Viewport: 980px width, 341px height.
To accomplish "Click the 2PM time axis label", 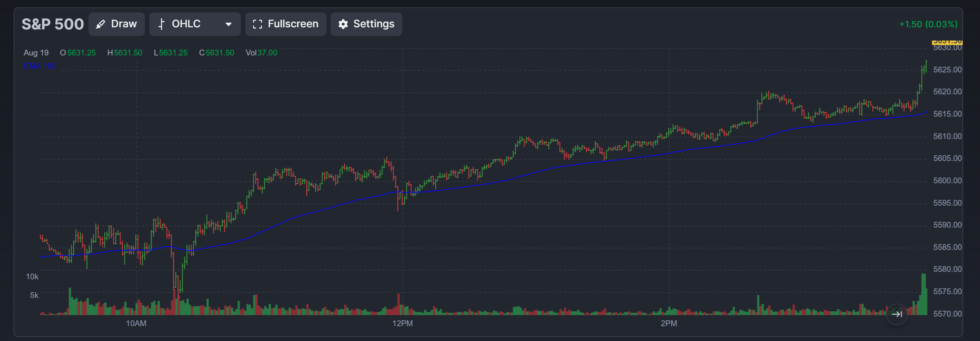I will click(669, 323).
